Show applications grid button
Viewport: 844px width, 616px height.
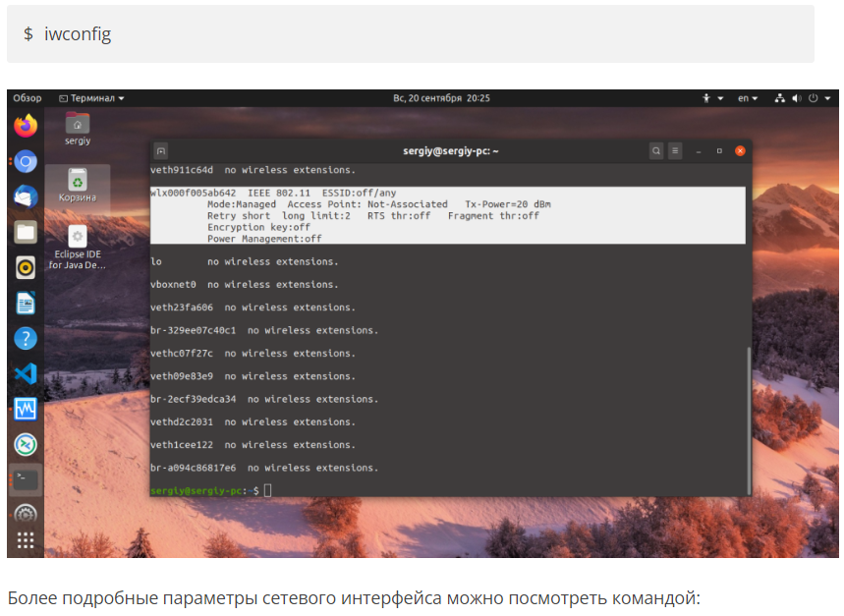pyautogui.click(x=26, y=540)
